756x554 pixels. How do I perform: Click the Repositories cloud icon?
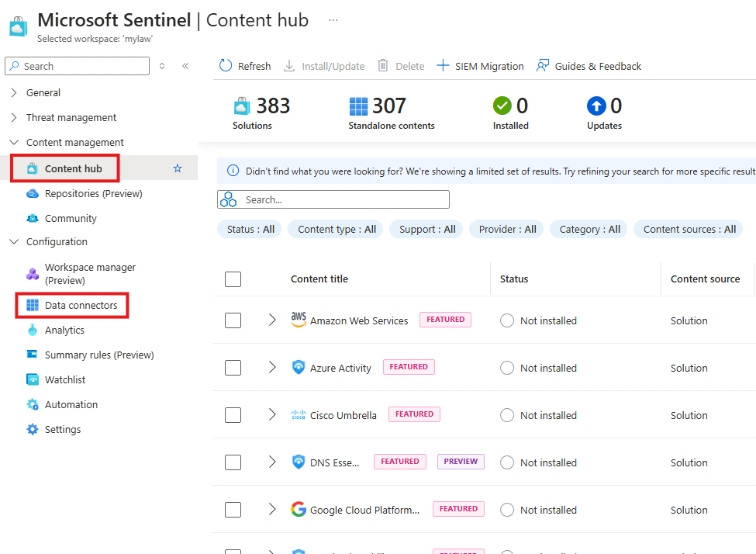[x=33, y=193]
